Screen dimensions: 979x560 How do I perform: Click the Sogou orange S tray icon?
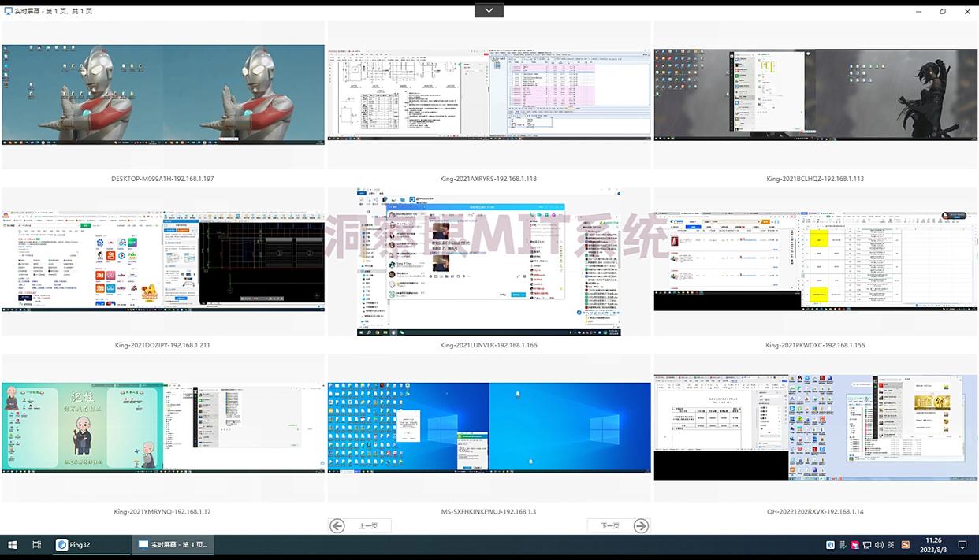pyautogui.click(x=906, y=545)
